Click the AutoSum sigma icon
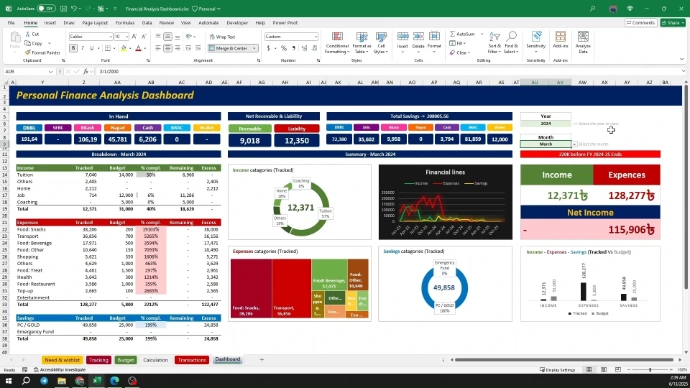Viewport: 690px width, 388px height. (452, 34)
